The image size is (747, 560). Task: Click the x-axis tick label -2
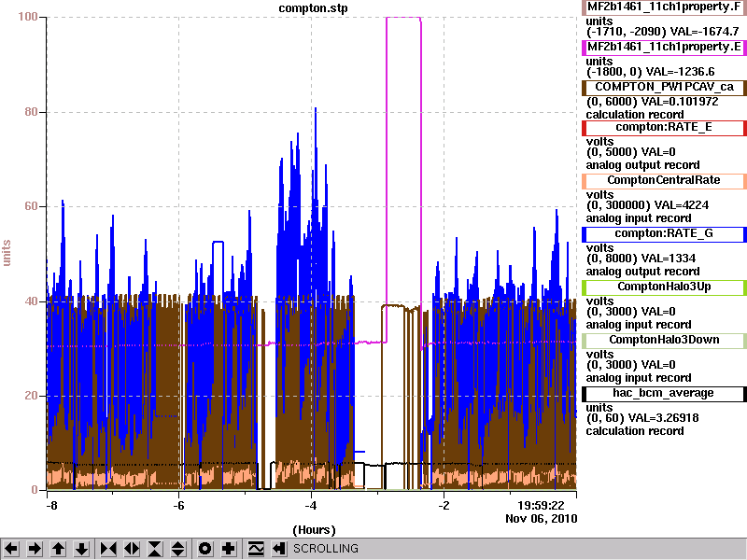[443, 505]
